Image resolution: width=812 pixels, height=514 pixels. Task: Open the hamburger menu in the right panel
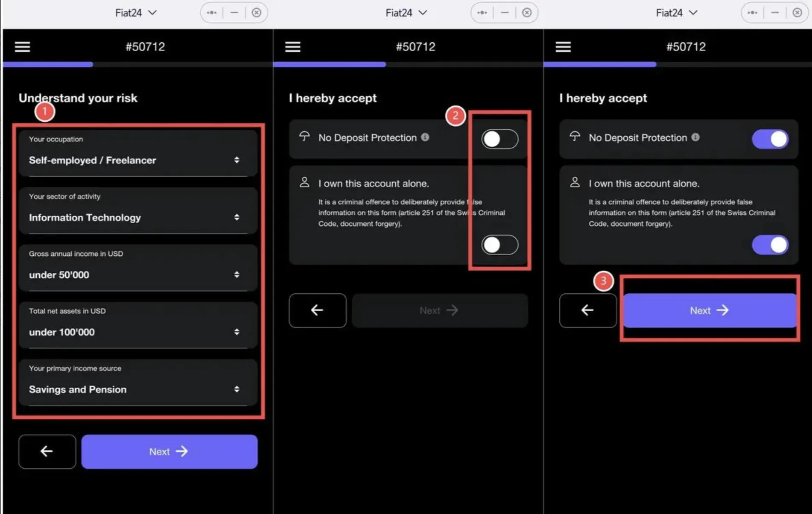pyautogui.click(x=563, y=47)
